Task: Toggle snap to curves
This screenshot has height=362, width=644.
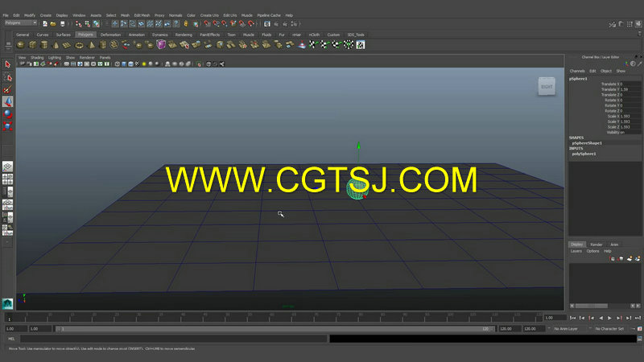Action: (x=216, y=24)
